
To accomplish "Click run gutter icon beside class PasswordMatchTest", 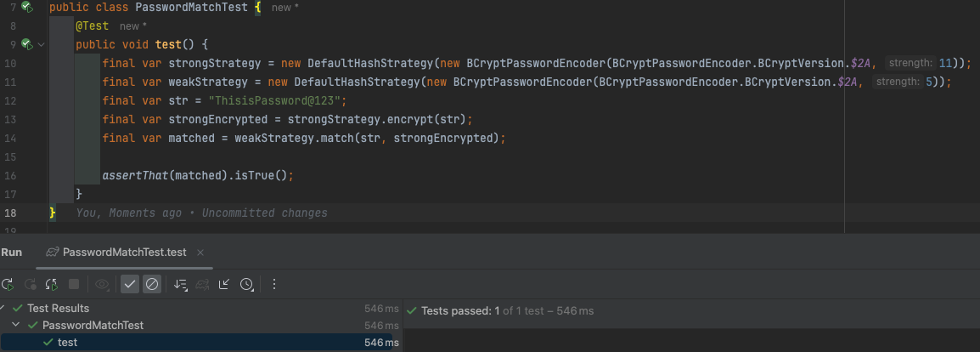I will pyautogui.click(x=27, y=7).
